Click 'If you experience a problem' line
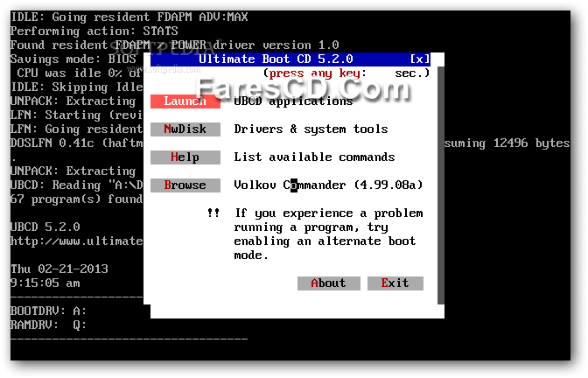 [x=329, y=213]
